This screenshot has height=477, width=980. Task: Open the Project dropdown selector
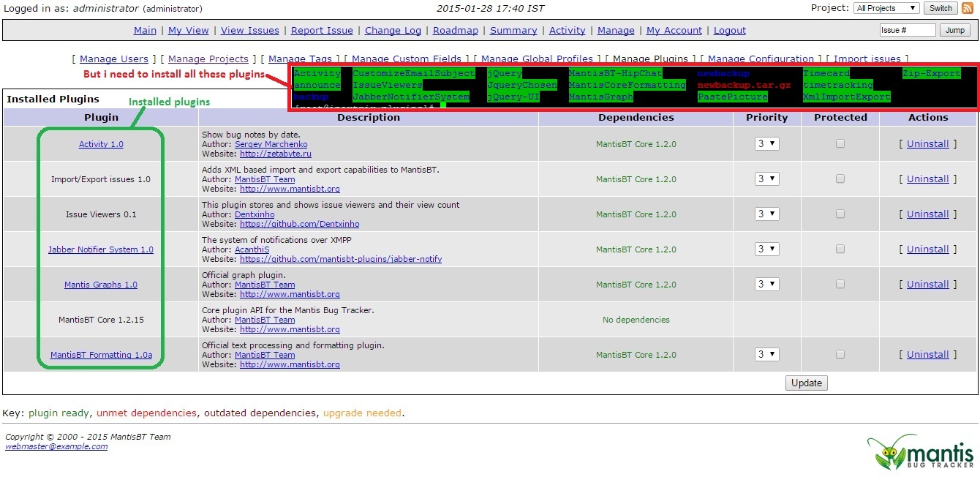[886, 8]
